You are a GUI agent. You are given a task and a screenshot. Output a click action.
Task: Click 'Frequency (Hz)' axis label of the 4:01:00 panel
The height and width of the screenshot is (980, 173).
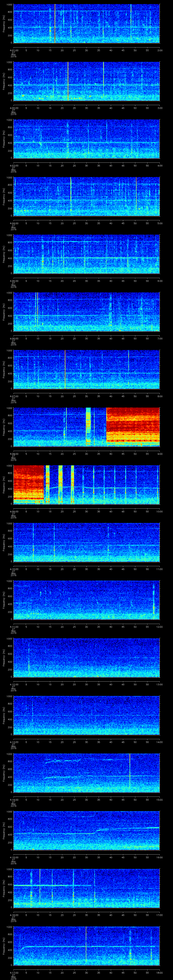(4, 24)
